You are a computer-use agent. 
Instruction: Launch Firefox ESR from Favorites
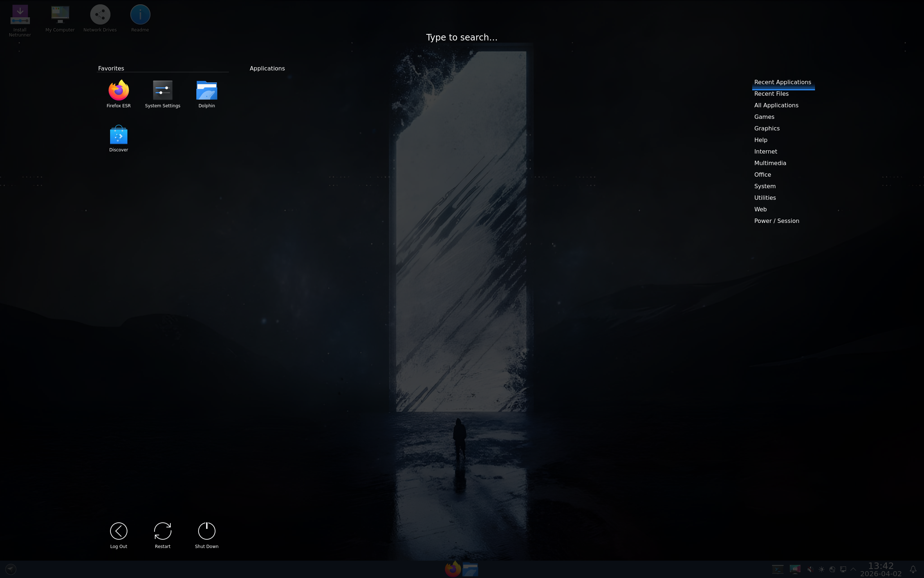tap(118, 94)
